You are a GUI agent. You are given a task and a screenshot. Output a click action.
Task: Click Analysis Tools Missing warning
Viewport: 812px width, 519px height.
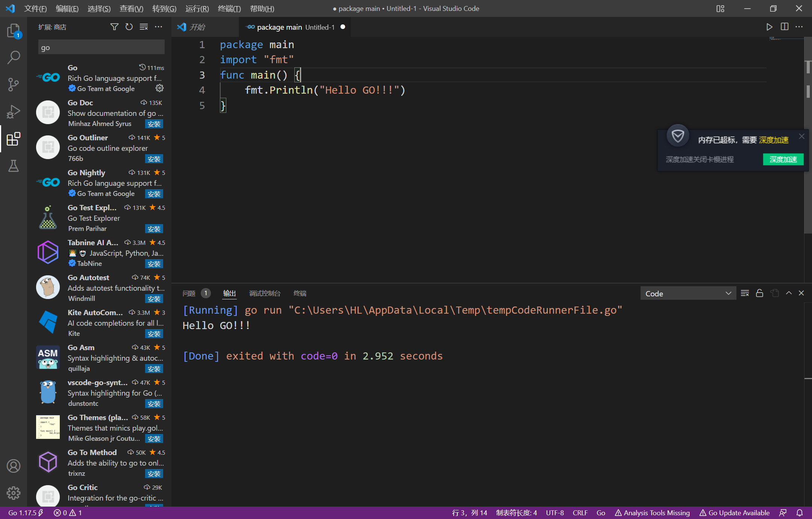(x=652, y=513)
